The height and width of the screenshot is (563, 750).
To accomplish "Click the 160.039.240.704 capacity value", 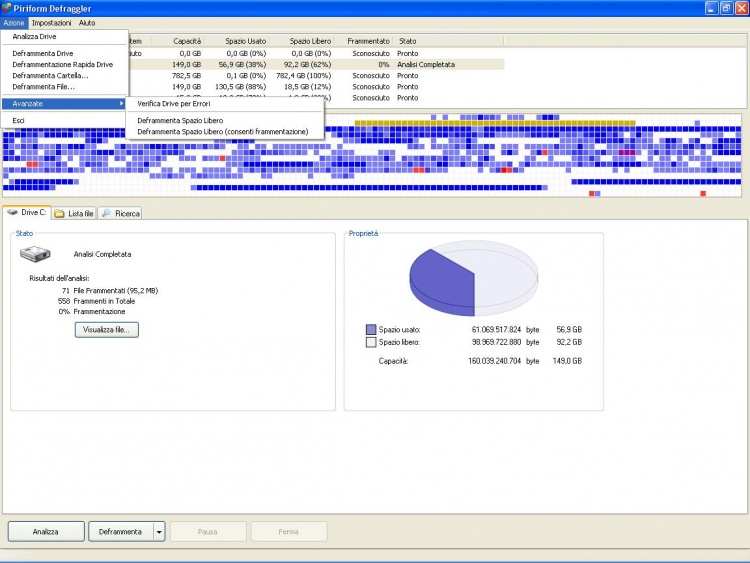I will coord(494,361).
